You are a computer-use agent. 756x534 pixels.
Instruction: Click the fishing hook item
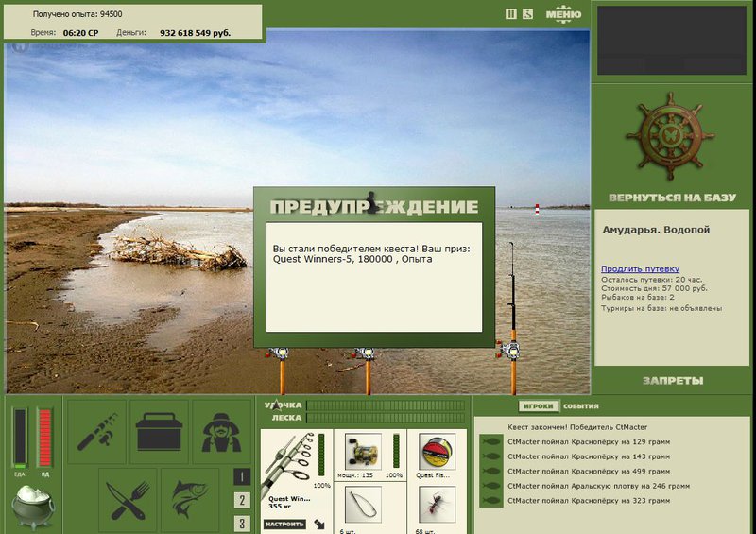pyautogui.click(x=363, y=505)
